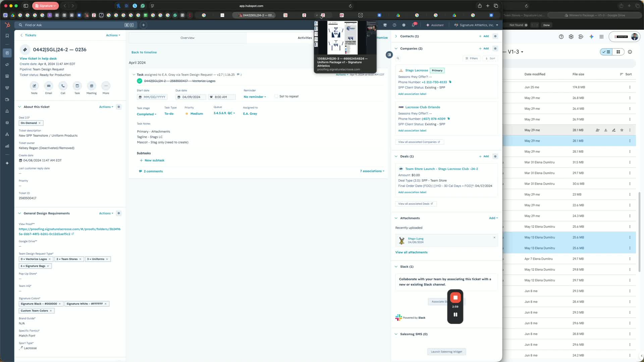Open bookmarks in the left sidebar
This screenshot has width=644, height=362.
(7, 36)
